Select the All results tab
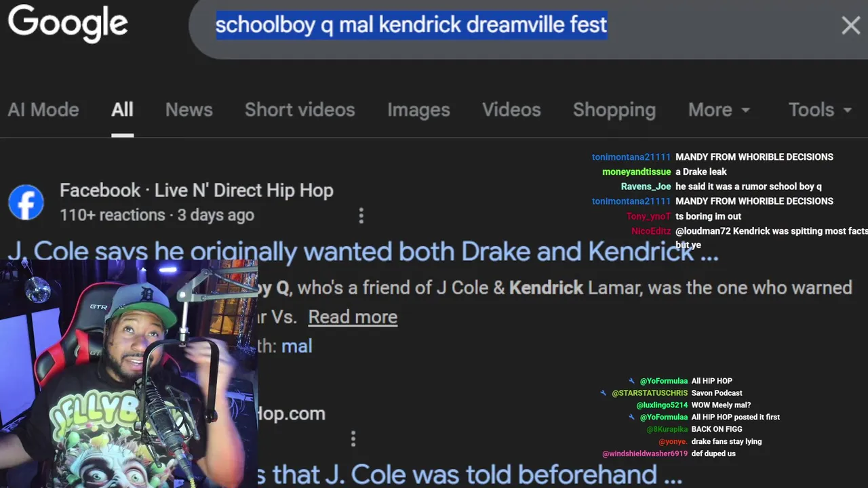Screen dimensions: 868x488 click(122, 110)
